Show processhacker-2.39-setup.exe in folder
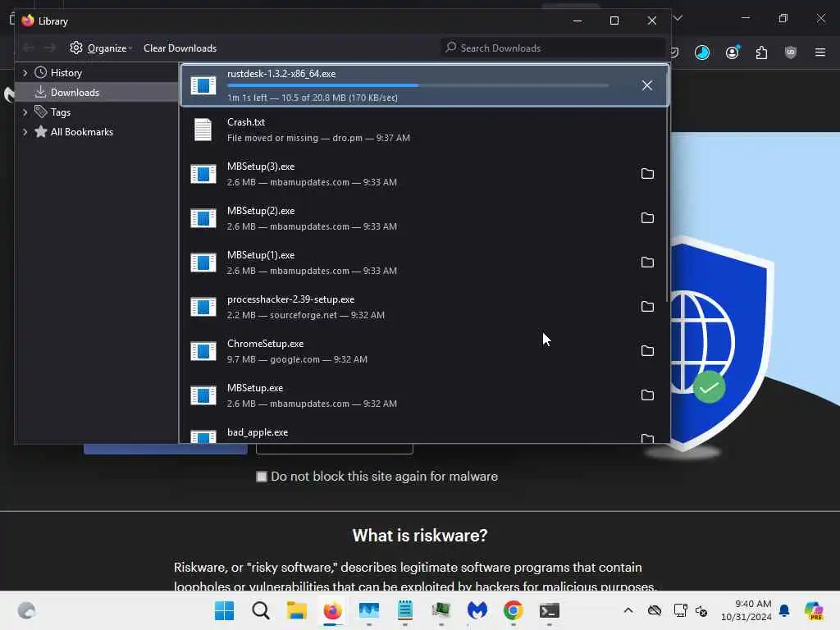The image size is (840, 630). (648, 307)
